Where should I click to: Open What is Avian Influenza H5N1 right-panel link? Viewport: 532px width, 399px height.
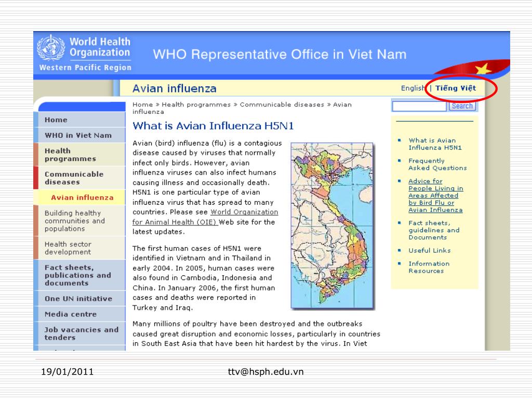click(x=435, y=144)
